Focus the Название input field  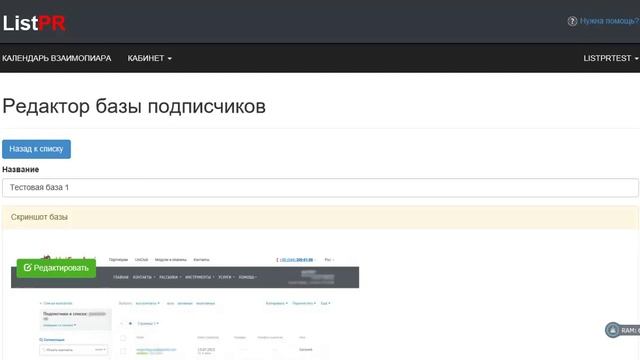[320, 188]
